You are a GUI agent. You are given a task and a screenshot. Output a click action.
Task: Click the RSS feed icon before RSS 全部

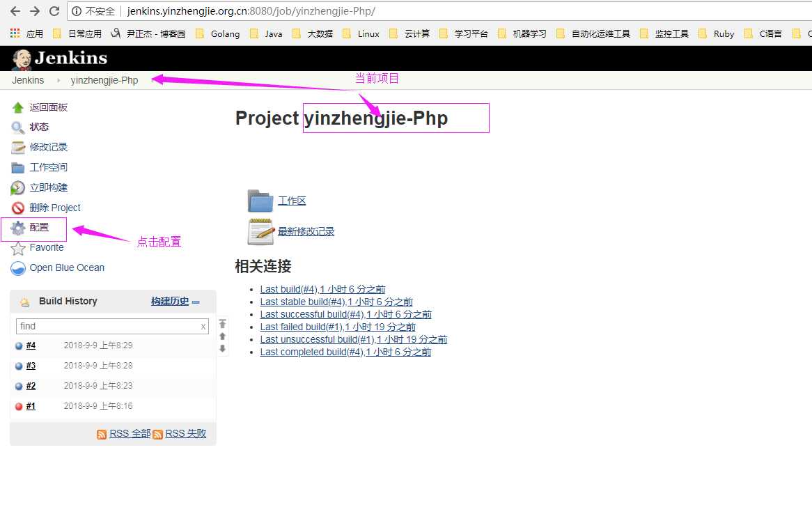point(102,435)
